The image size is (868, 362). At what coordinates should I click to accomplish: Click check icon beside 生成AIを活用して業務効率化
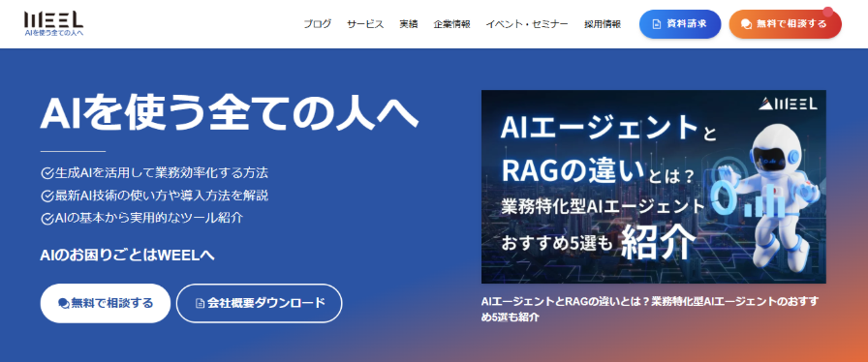point(47,173)
